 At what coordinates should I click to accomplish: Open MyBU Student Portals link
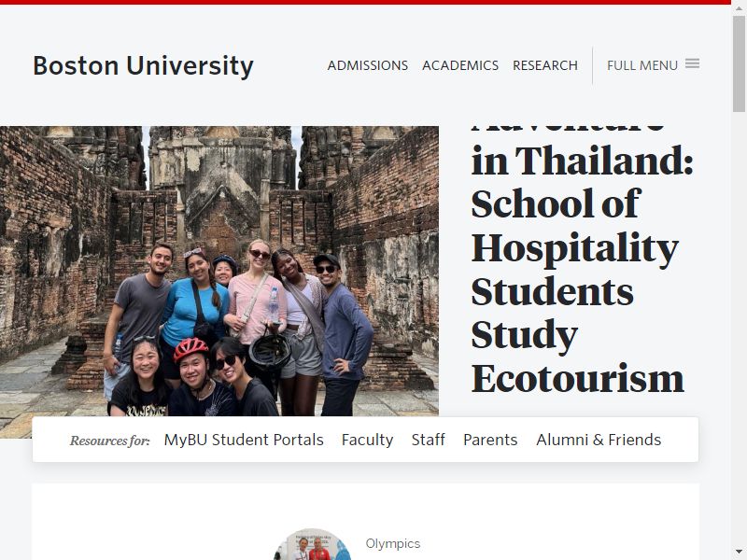click(x=244, y=440)
